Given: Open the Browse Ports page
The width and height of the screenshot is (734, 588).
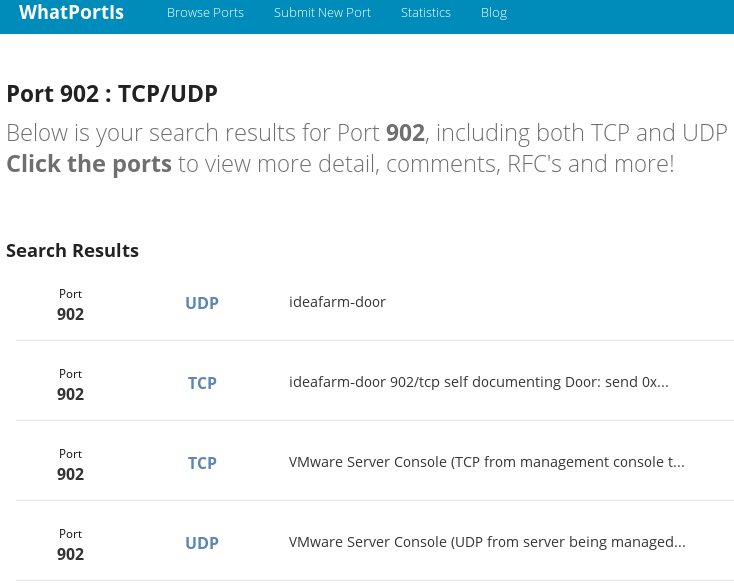Looking at the screenshot, I should (x=205, y=13).
